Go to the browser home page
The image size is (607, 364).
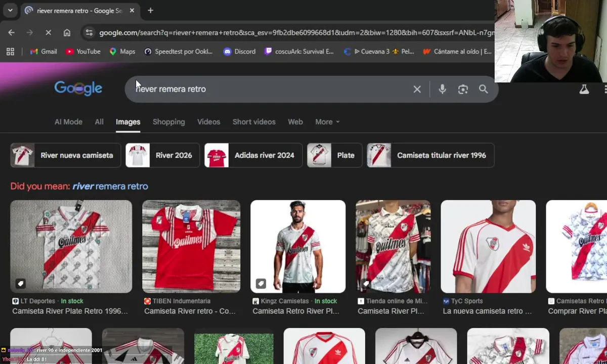click(67, 32)
